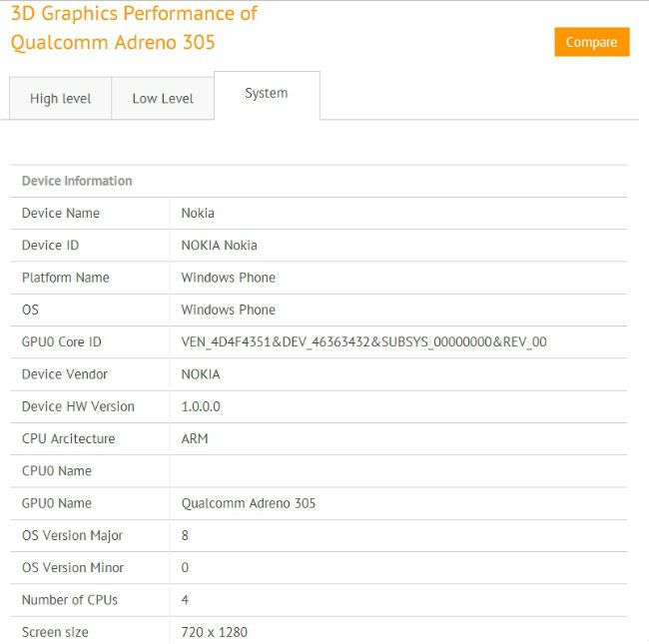649x644 pixels.
Task: Click the Number of CPUs value 4
Action: click(185, 600)
